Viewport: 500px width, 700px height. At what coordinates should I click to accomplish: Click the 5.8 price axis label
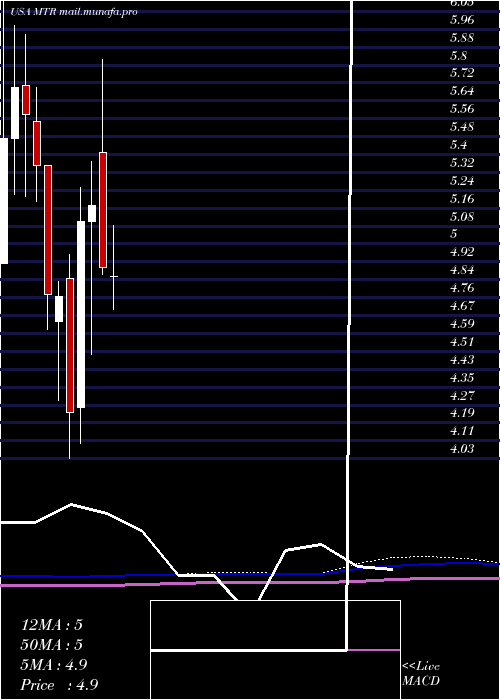tap(459, 55)
